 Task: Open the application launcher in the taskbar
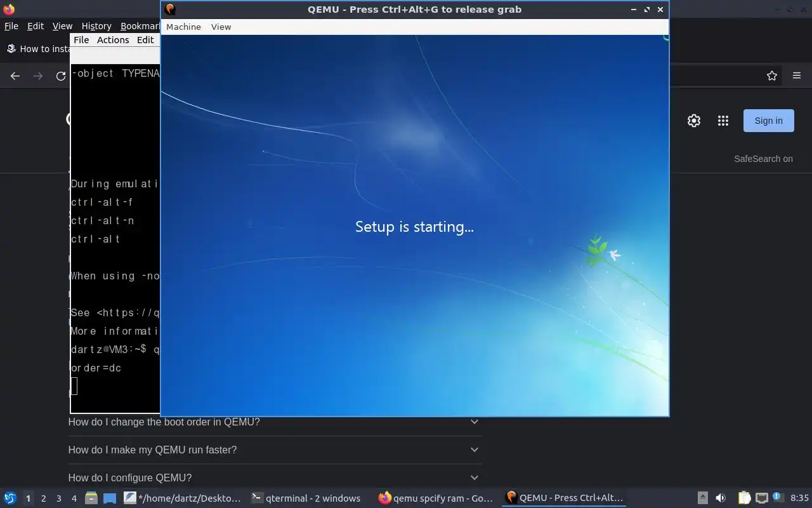tap(10, 498)
